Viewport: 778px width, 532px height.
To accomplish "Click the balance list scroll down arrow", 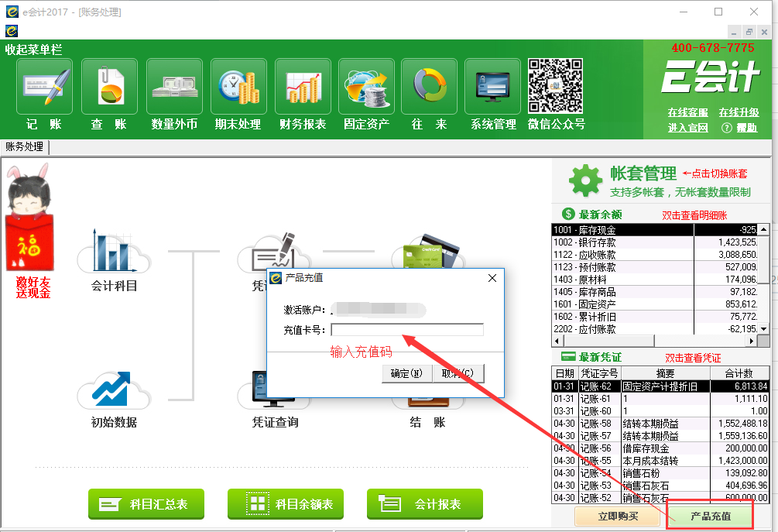I will coord(763,328).
